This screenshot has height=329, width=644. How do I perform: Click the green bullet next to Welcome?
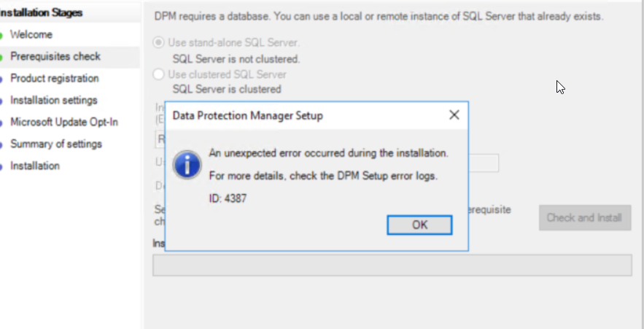1,35
